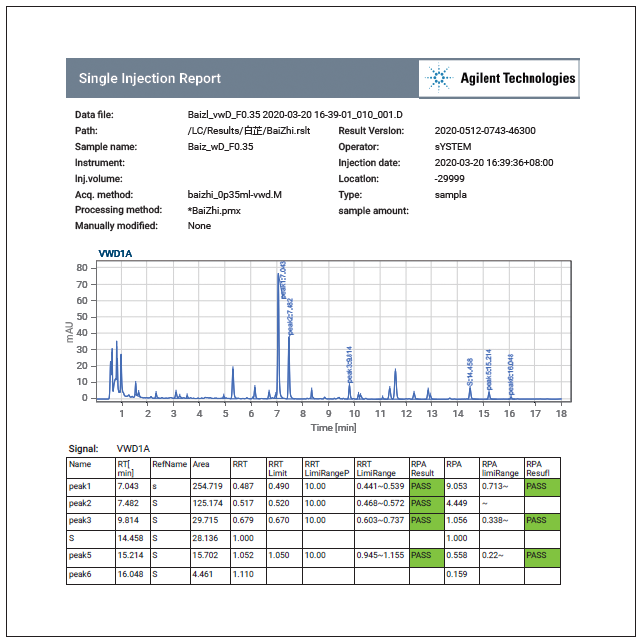
Task: Click area value '125.174'
Action: click(x=208, y=503)
